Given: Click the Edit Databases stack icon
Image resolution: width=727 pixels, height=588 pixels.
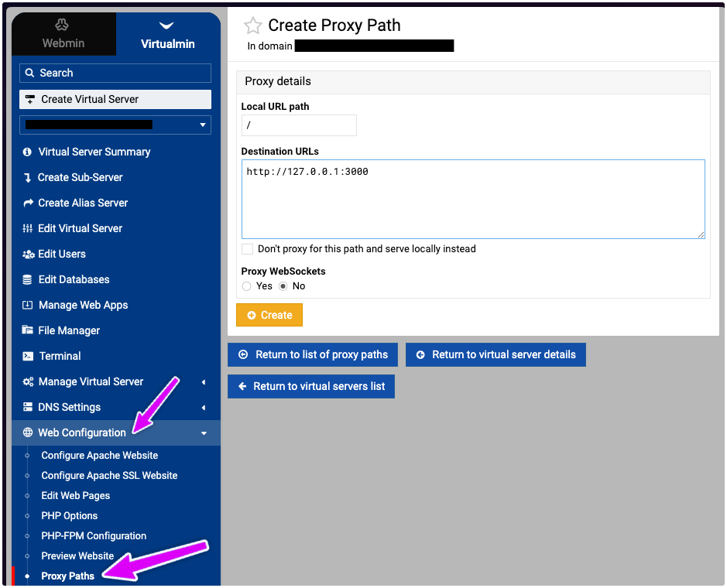Looking at the screenshot, I should click(x=29, y=280).
